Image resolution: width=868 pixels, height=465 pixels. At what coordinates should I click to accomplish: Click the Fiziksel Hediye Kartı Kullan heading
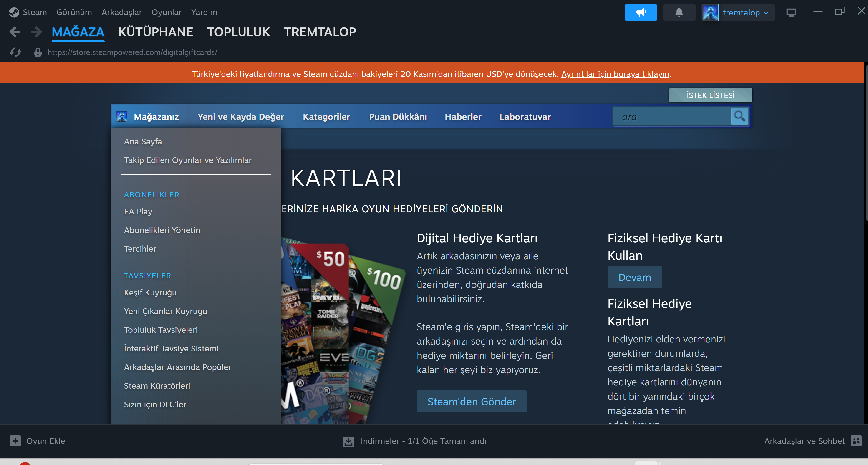point(664,247)
